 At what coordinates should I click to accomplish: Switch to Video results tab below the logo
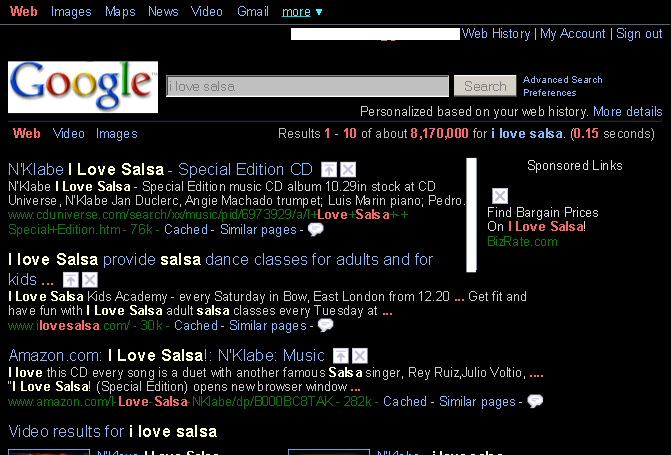[x=68, y=134]
